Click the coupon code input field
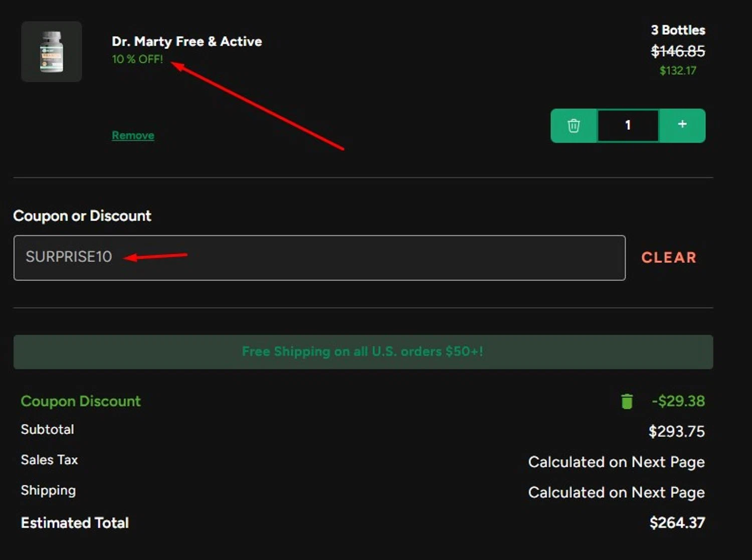 319,258
